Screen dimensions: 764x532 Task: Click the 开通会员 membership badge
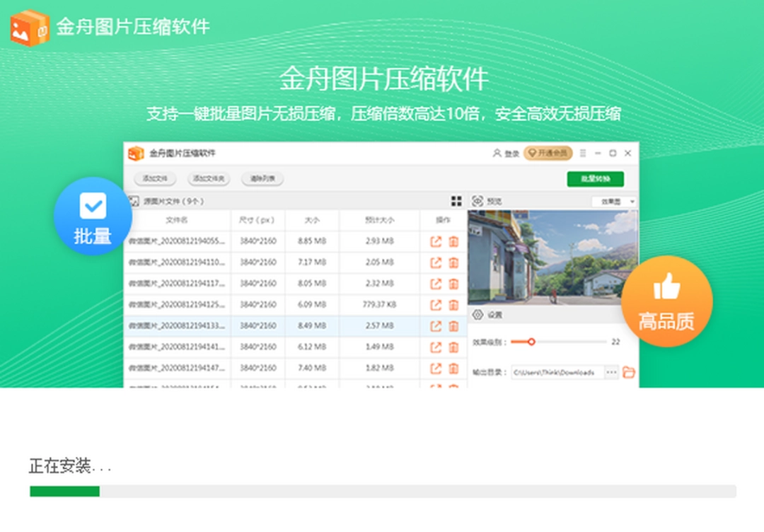click(548, 153)
